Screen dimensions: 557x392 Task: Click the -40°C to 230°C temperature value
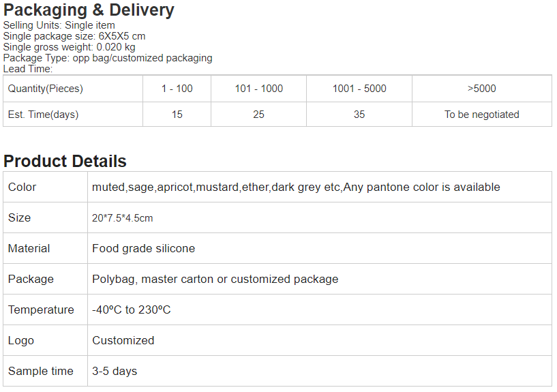coord(132,310)
